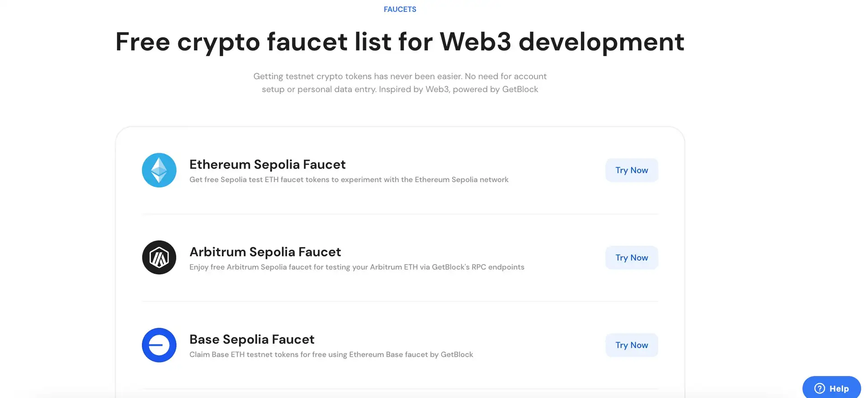Image resolution: width=868 pixels, height=398 pixels.
Task: Click the Ethereum diamond logo icon
Action: pos(159,170)
